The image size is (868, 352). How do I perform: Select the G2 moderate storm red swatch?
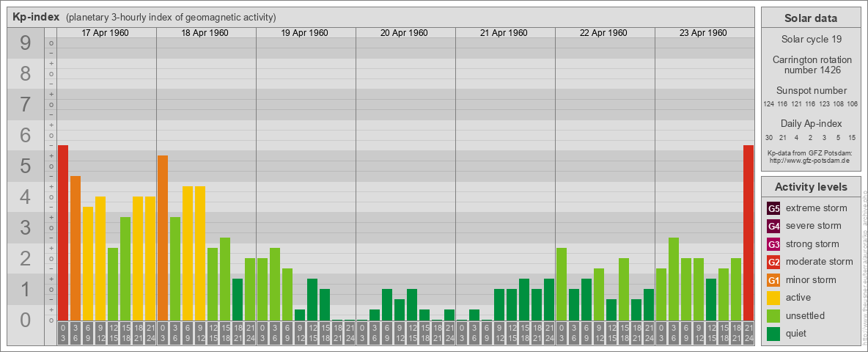[773, 262]
